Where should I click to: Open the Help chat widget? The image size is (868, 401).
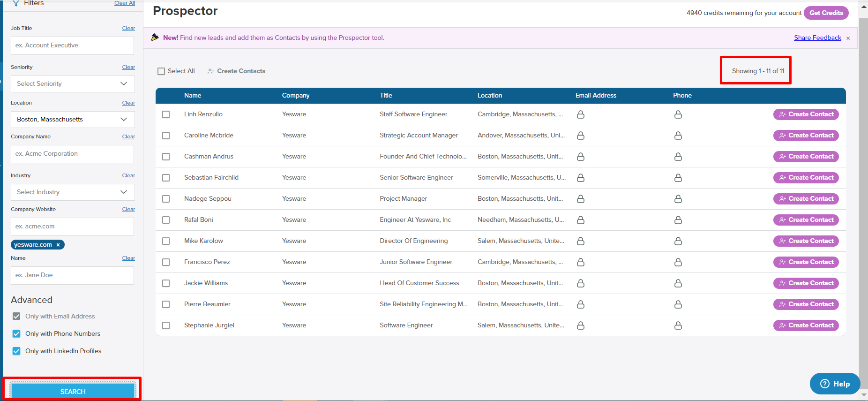tap(835, 384)
